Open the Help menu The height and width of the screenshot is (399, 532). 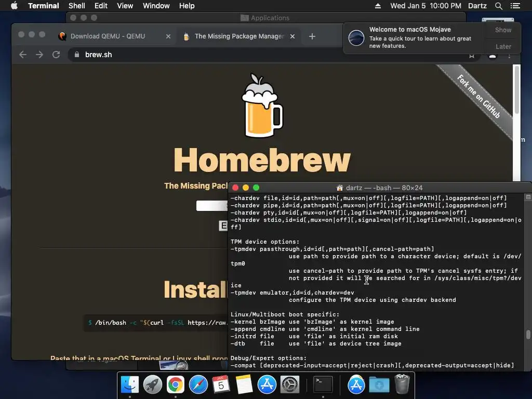[187, 6]
